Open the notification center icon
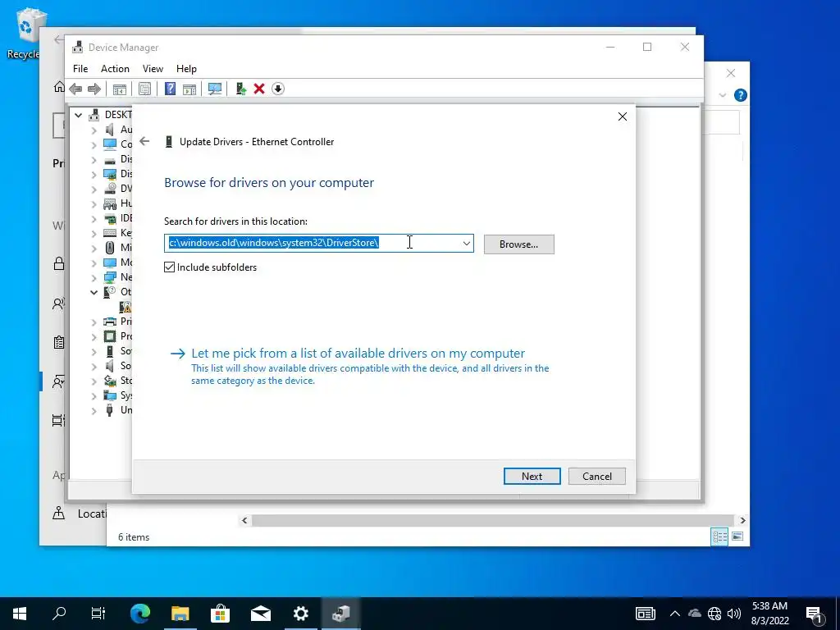 point(815,614)
